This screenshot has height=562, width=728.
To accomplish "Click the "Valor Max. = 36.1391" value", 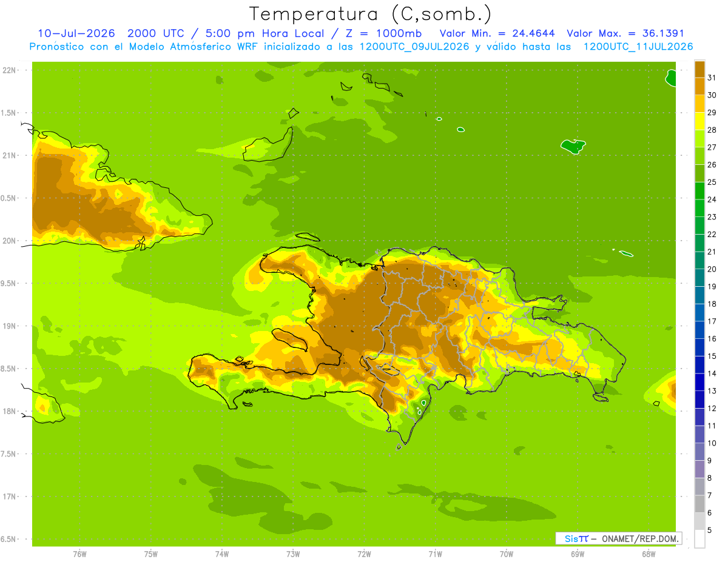I will point(626,33).
